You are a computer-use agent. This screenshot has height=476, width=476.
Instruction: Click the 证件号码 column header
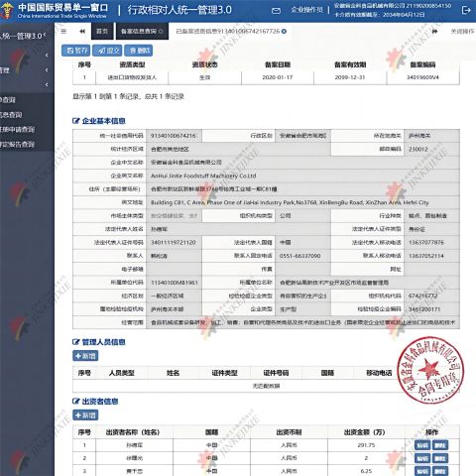pyautogui.click(x=276, y=373)
